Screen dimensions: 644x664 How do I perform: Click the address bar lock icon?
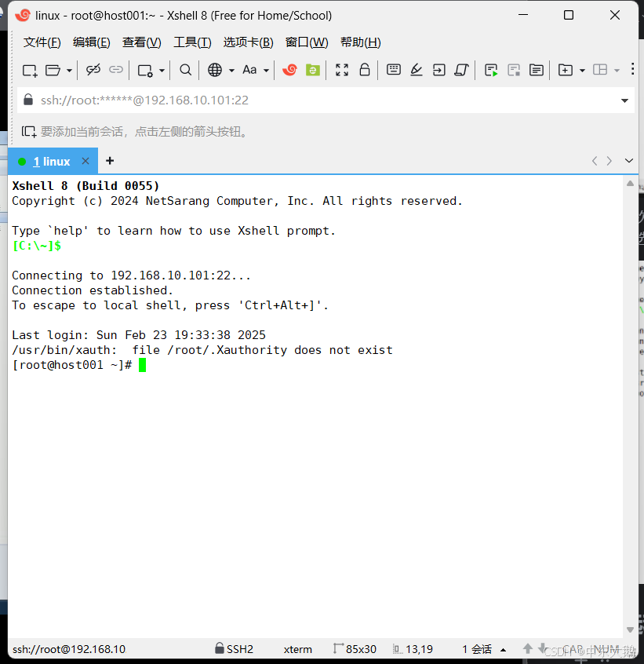(28, 100)
